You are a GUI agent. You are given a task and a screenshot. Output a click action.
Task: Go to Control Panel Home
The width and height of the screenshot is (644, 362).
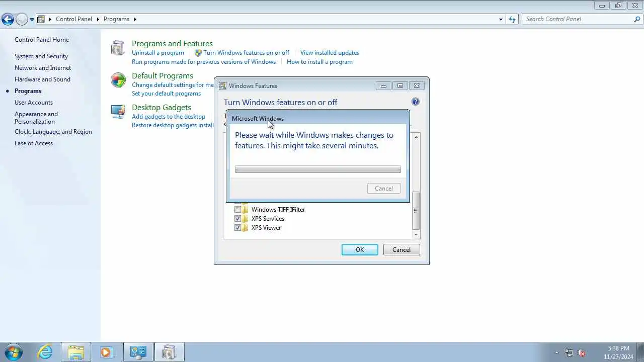[42, 40]
